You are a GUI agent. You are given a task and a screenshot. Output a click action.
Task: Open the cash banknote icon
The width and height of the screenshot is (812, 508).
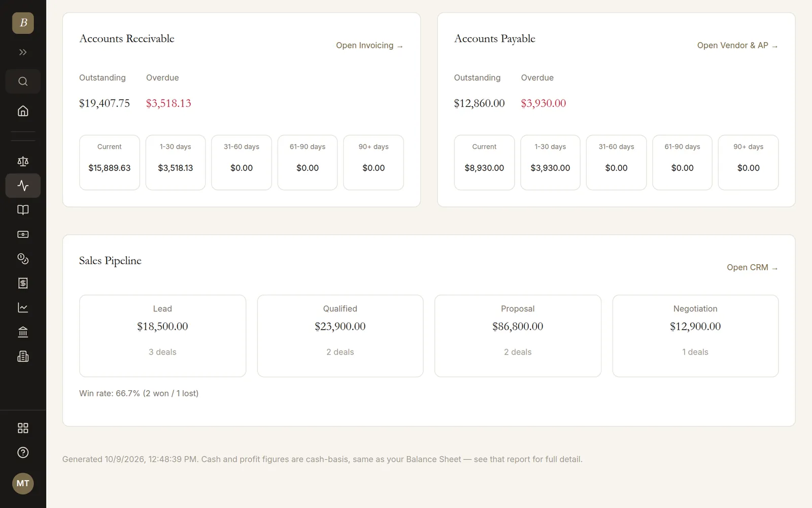(x=23, y=234)
